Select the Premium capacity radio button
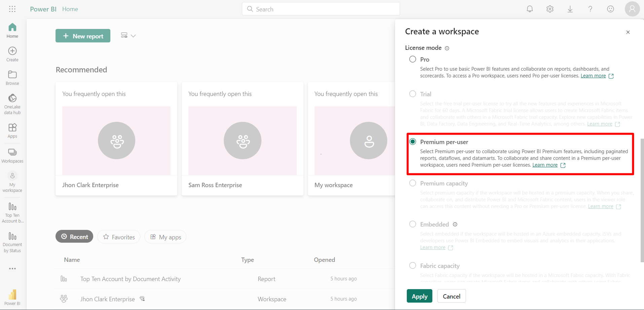 [413, 183]
